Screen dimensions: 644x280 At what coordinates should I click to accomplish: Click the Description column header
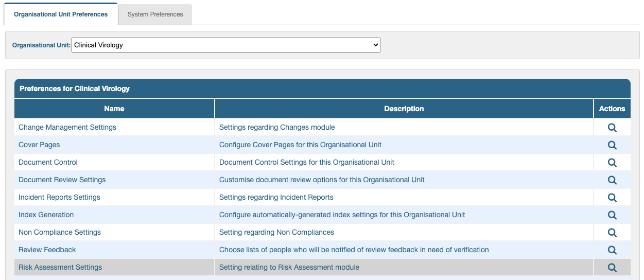(x=404, y=109)
